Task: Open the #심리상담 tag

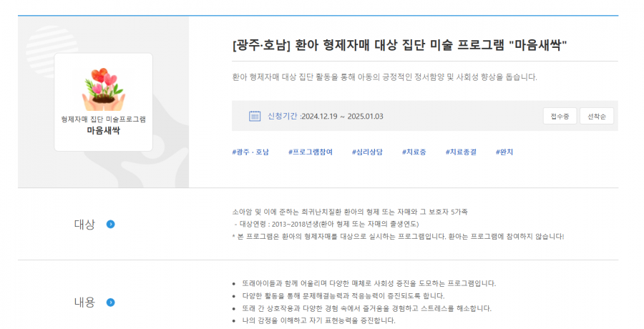Action: 367,152
